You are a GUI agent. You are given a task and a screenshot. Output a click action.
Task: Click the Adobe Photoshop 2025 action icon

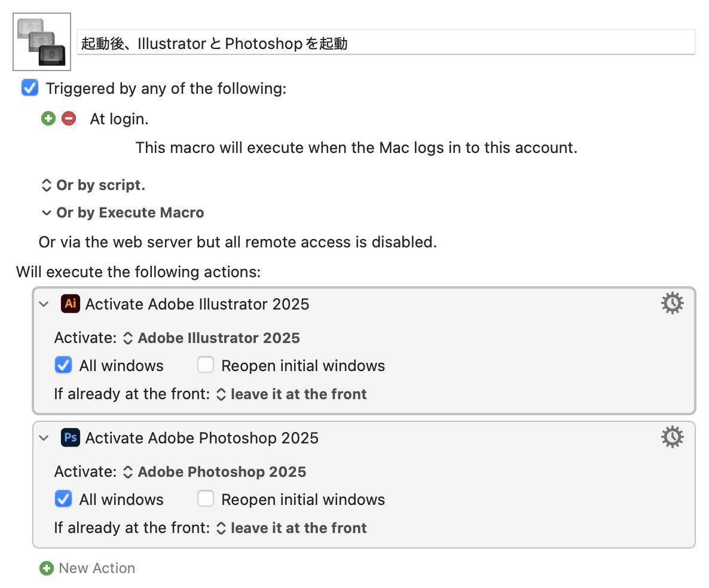tap(71, 437)
